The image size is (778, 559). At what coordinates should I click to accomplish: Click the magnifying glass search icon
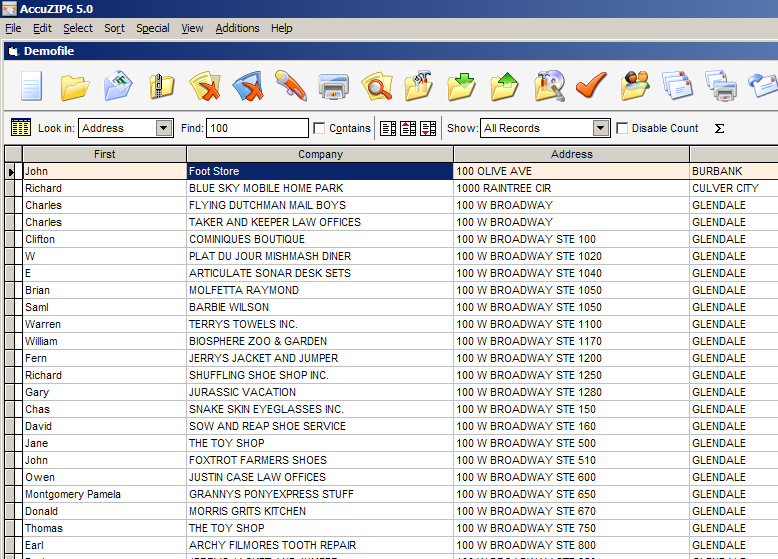tap(377, 87)
